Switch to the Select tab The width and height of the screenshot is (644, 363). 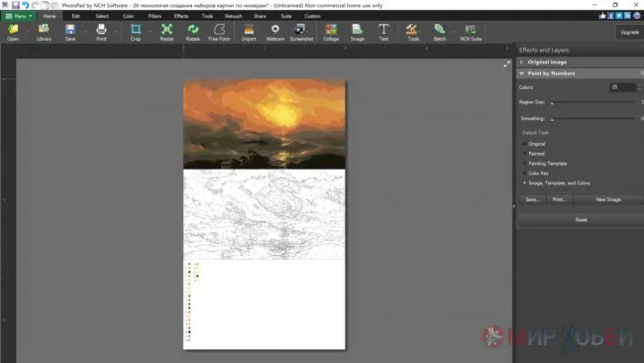tap(102, 16)
